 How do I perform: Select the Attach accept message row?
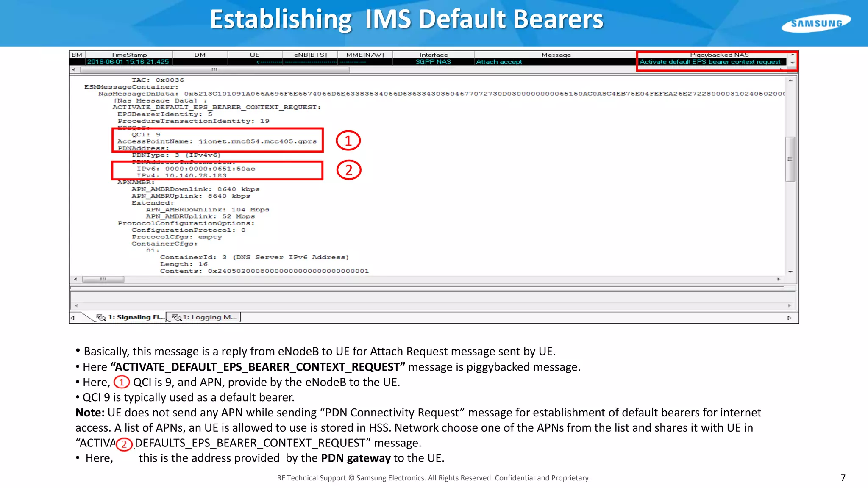pos(499,62)
